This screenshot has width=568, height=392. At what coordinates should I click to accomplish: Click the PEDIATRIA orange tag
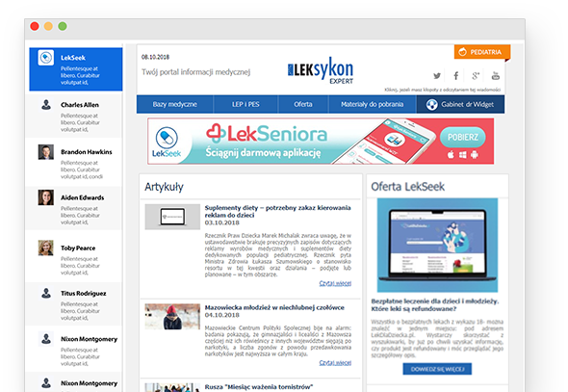(482, 52)
